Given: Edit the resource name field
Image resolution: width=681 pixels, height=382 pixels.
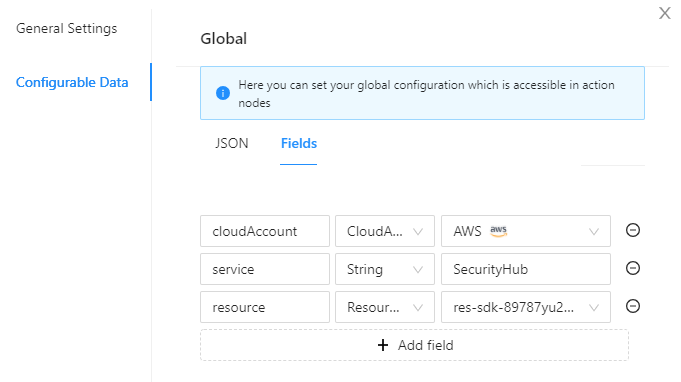Looking at the screenshot, I should coord(265,307).
